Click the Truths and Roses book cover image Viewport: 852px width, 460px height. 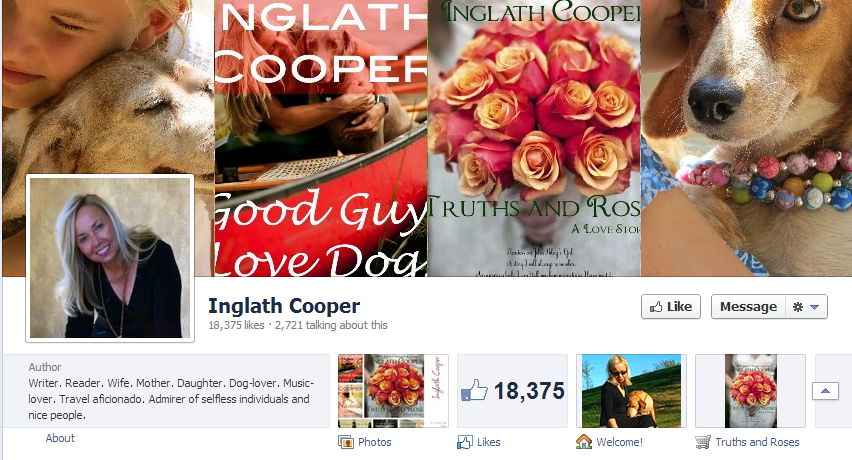pos(534,138)
